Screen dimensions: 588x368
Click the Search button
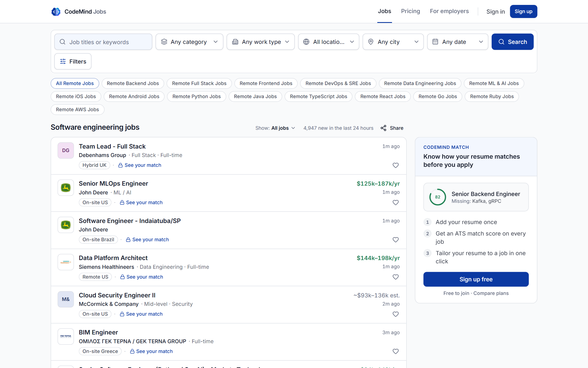click(x=512, y=42)
